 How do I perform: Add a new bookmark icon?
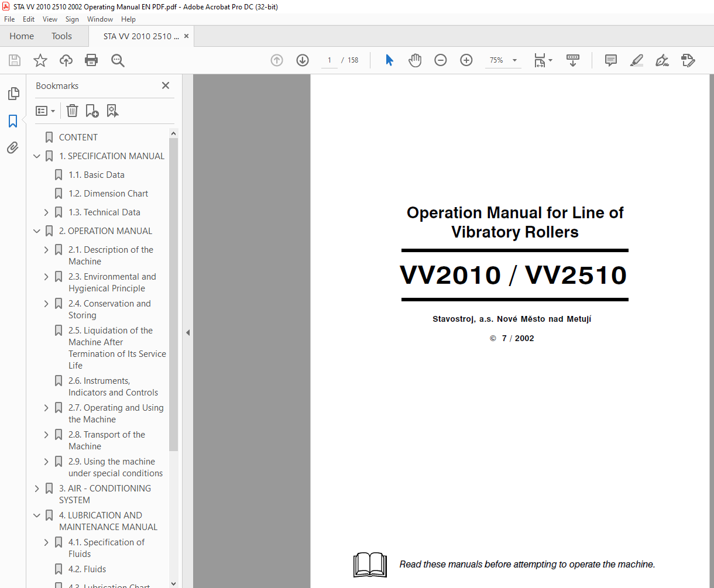point(92,111)
